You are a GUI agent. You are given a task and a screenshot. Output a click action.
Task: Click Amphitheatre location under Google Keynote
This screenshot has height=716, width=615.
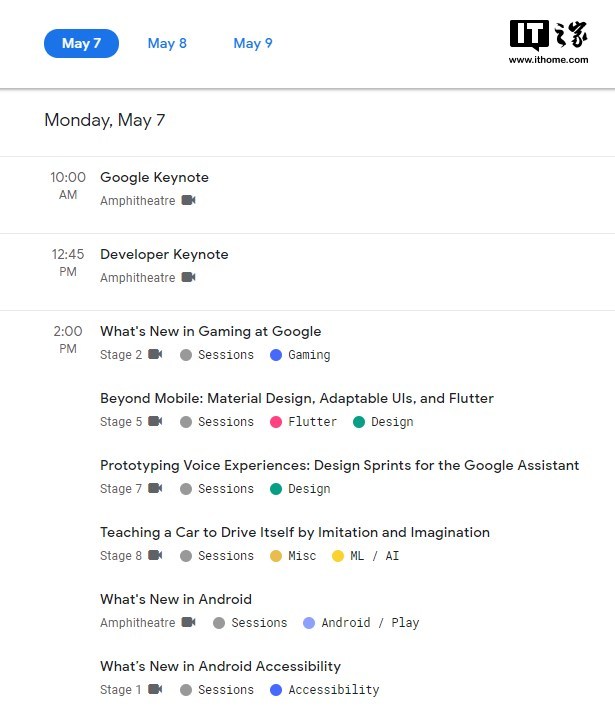coord(137,201)
